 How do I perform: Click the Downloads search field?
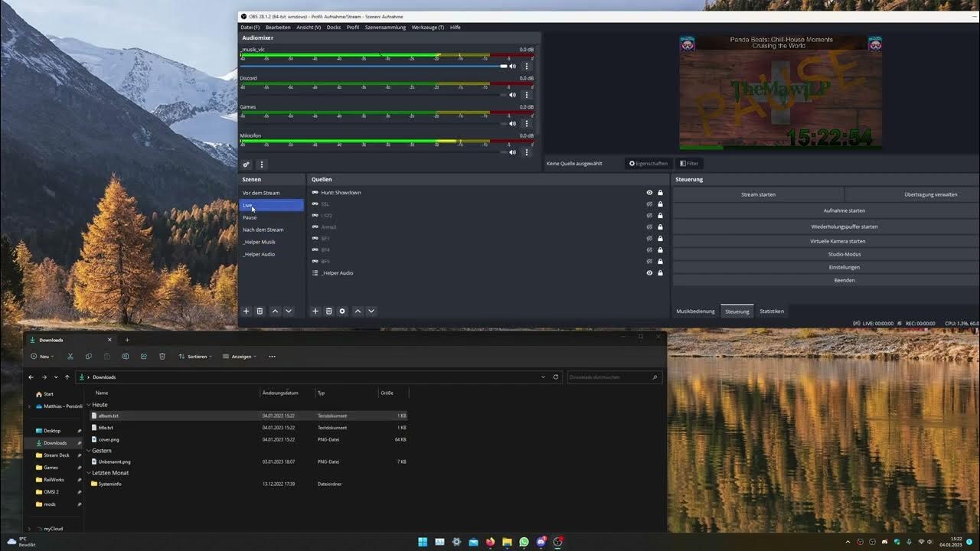coord(613,377)
